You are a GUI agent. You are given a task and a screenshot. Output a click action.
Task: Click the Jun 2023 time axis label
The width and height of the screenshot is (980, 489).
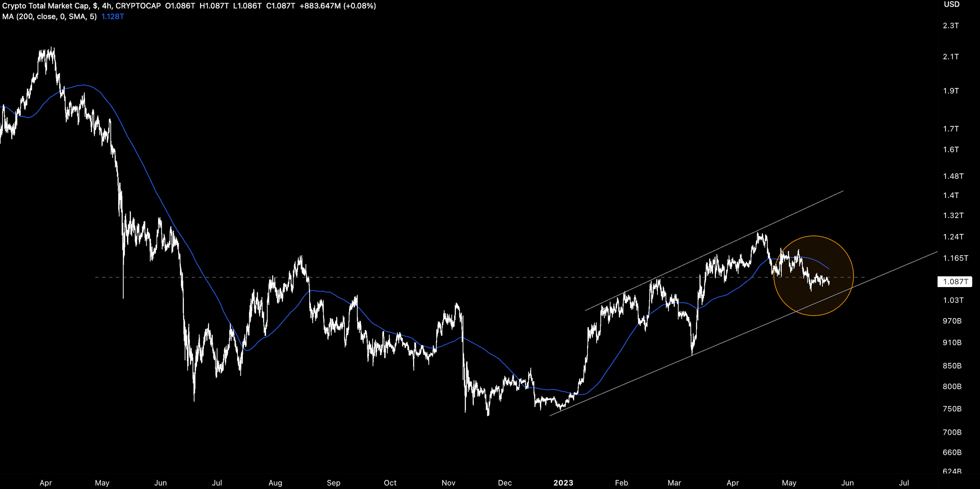click(847, 483)
